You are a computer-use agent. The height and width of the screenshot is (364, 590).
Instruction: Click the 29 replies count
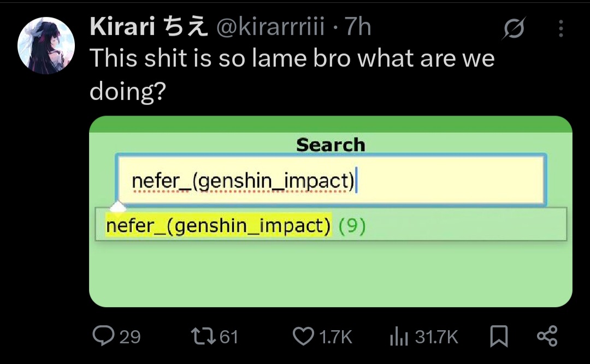coord(130,337)
